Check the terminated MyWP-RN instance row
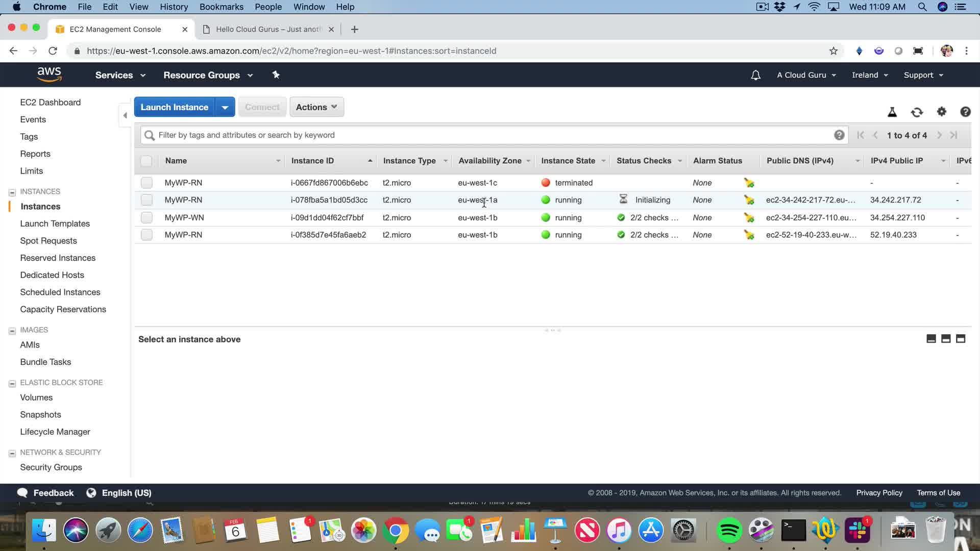The width and height of the screenshot is (980, 551). [146, 183]
